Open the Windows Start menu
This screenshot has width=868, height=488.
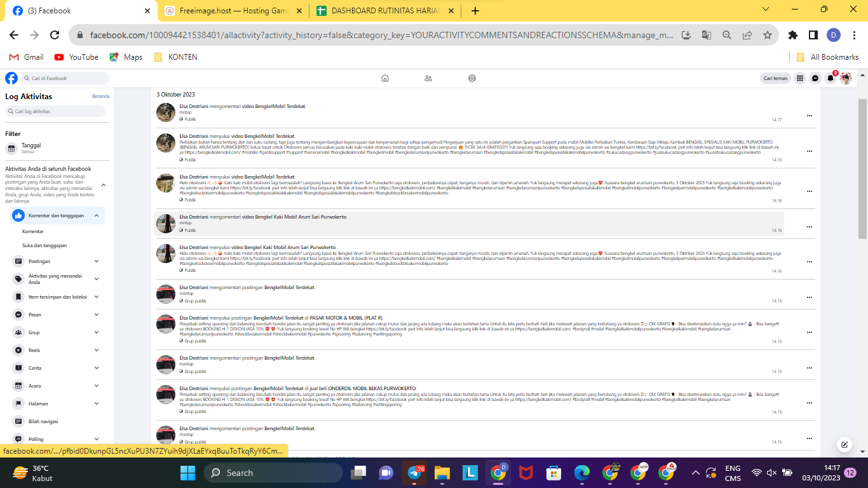click(188, 473)
